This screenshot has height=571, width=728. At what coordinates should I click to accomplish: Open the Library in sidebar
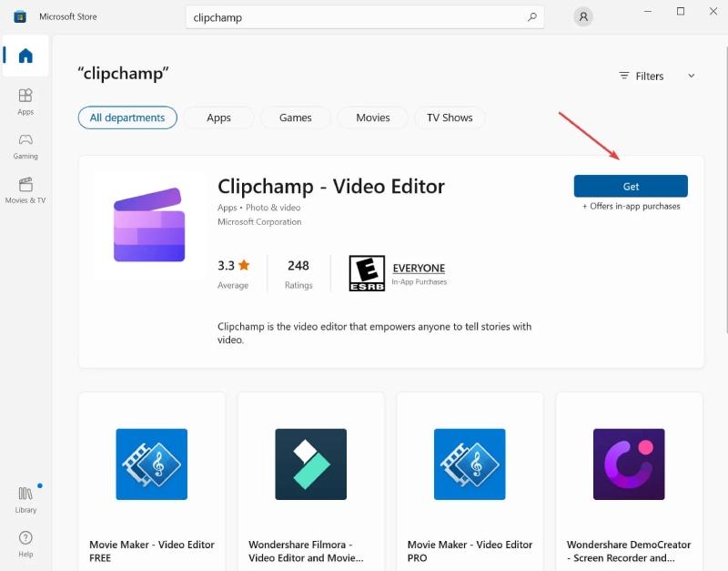point(25,499)
